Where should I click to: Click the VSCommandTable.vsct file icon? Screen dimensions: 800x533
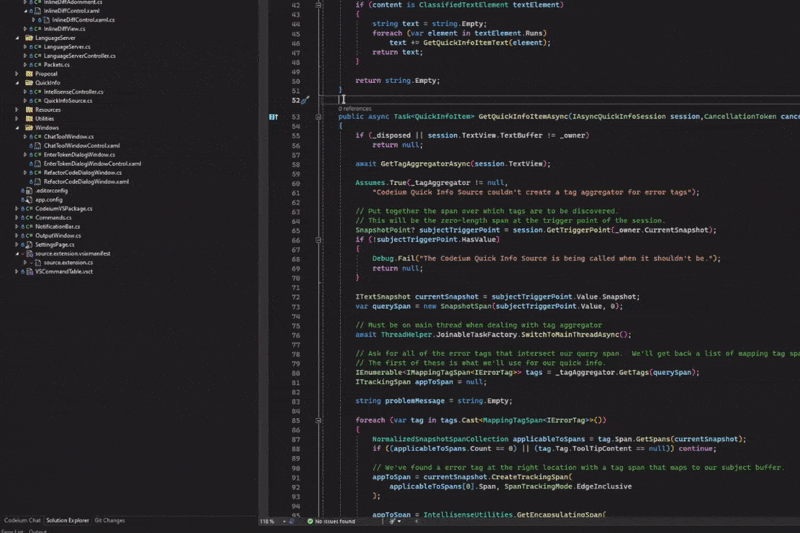tap(29, 271)
